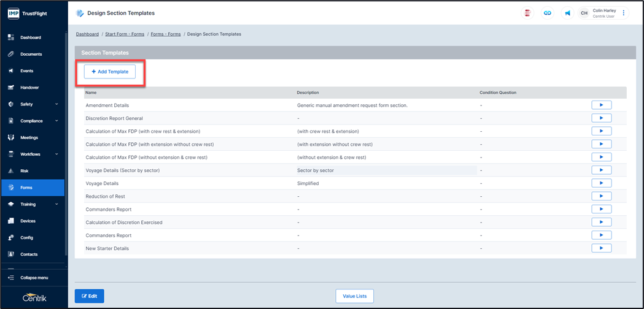Click the CH user avatar
The width and height of the screenshot is (644, 309).
pos(584,13)
